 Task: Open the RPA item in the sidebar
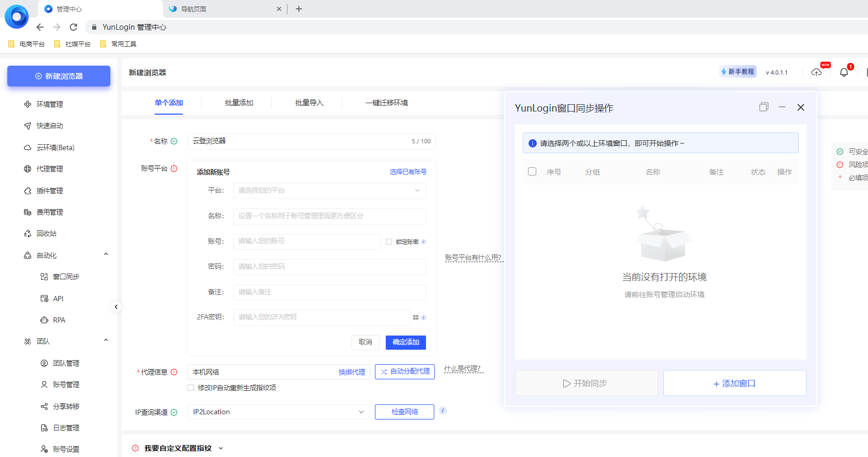(x=59, y=320)
